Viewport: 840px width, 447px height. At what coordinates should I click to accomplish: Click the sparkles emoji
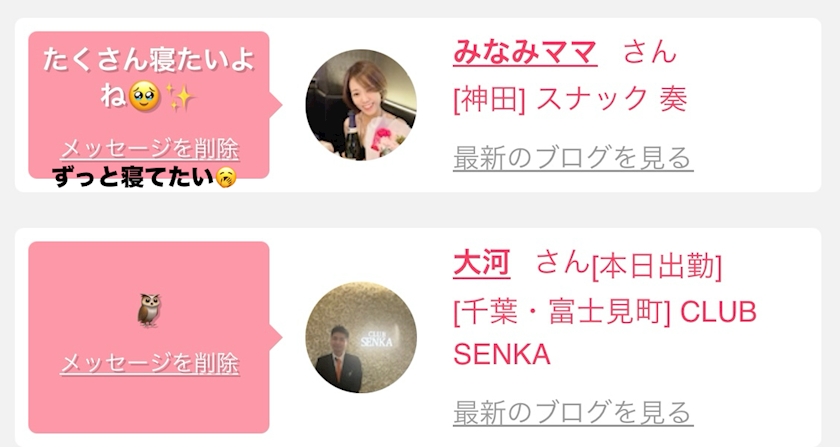click(x=179, y=97)
